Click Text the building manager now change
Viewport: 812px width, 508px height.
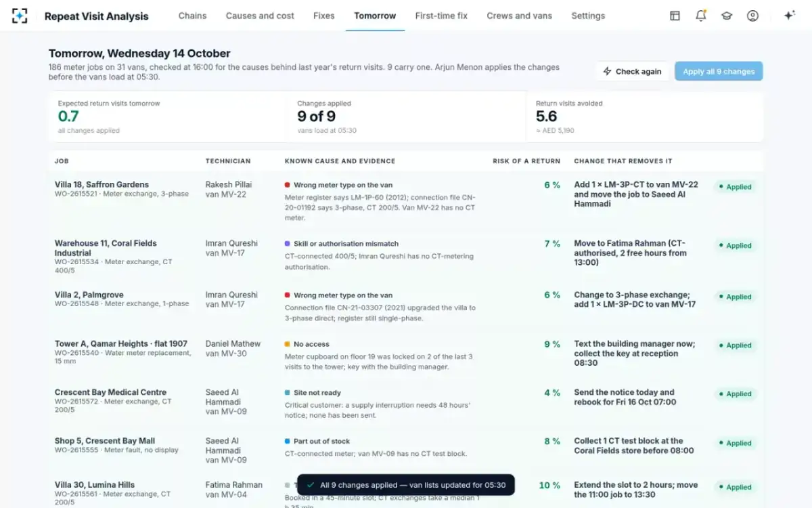634,354
